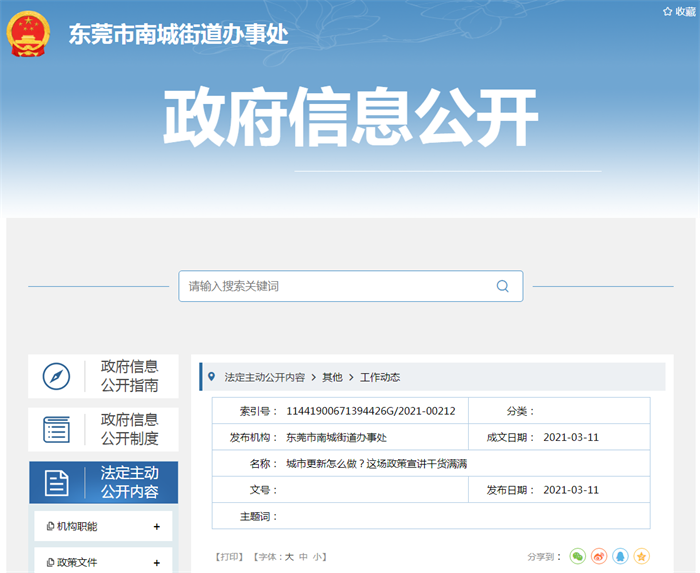Click the list icon for 政府信息公开制度
Screen dimensions: 700x573
(57, 430)
